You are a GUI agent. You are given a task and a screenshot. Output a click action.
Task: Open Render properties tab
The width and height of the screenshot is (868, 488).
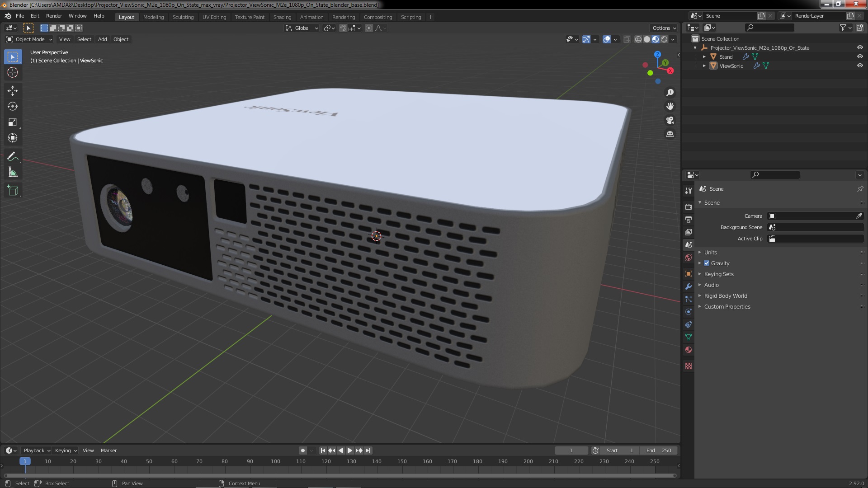688,206
